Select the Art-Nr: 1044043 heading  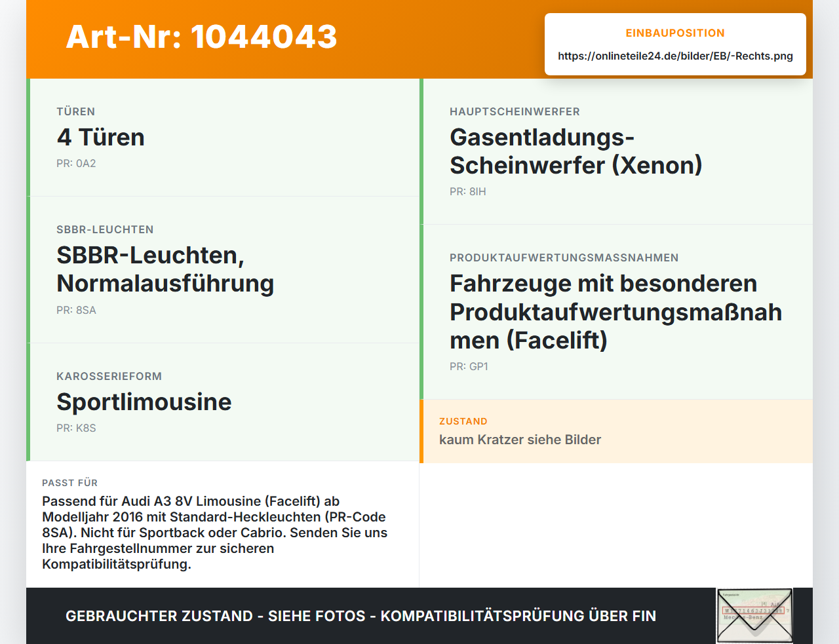click(201, 37)
